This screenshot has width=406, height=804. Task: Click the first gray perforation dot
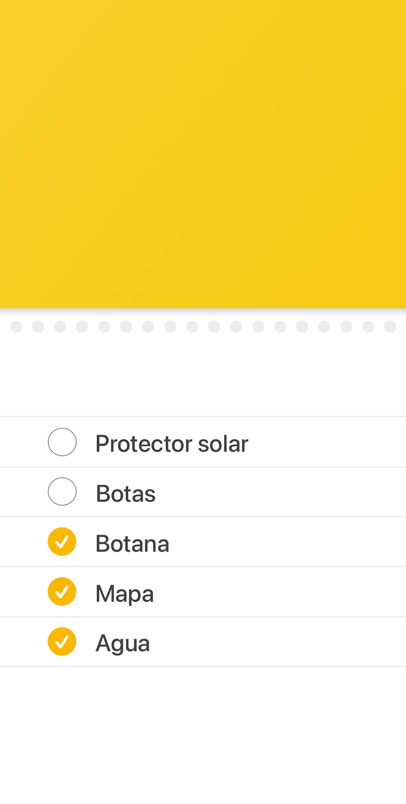16,327
